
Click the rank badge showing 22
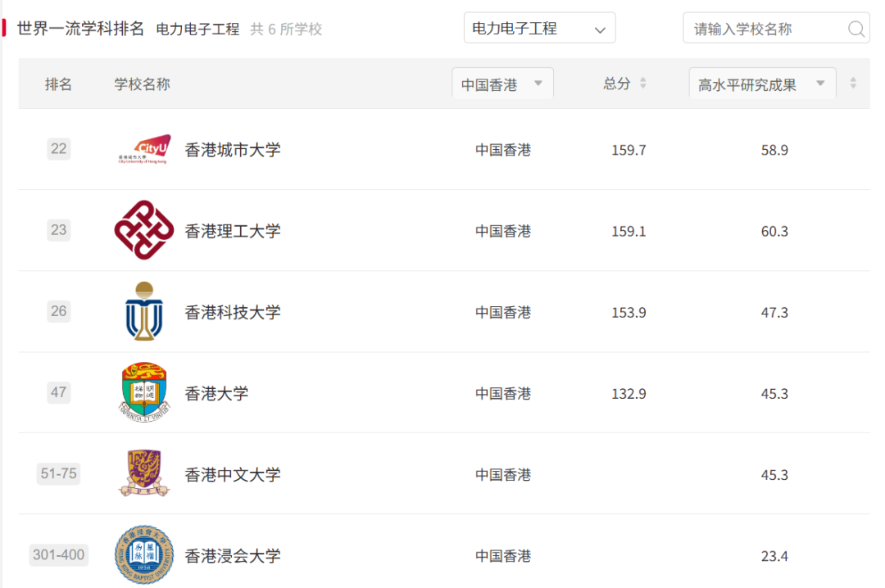tap(58, 148)
